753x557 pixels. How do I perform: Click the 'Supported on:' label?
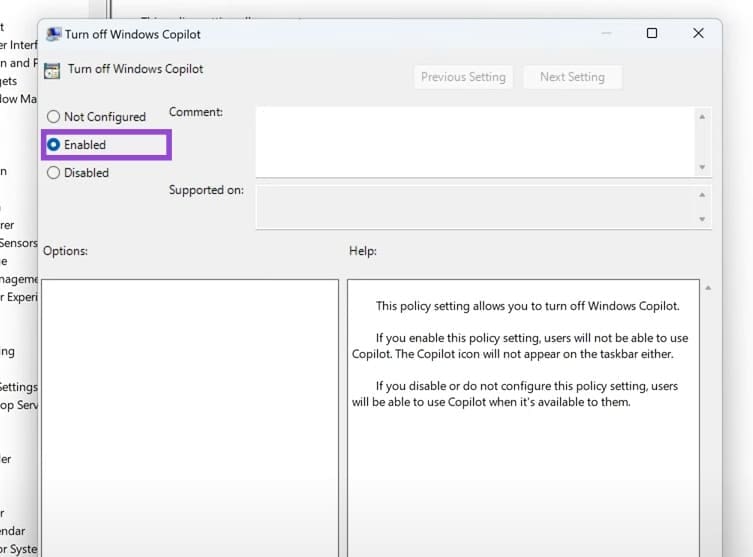pyautogui.click(x=206, y=190)
